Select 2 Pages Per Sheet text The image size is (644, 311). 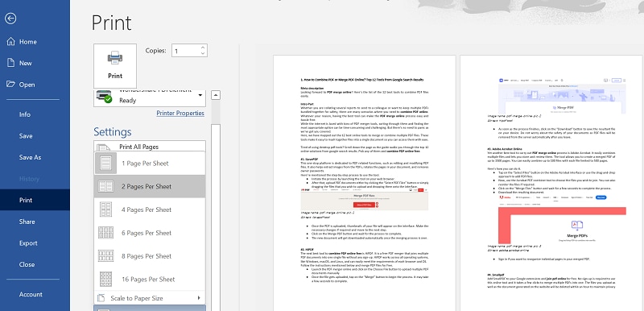tap(147, 186)
